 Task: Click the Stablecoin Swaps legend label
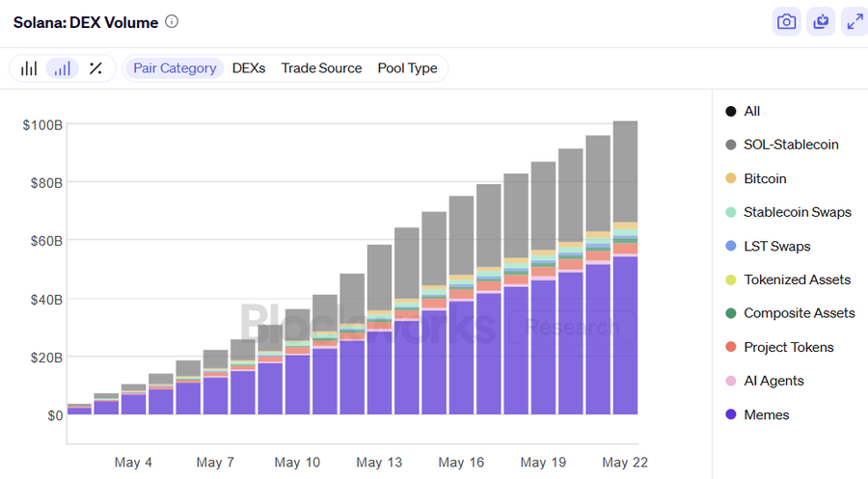798,212
